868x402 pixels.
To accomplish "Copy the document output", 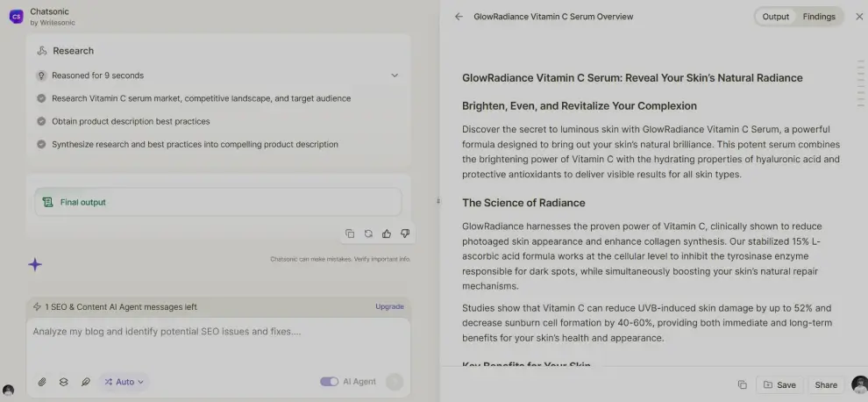I will tap(743, 384).
